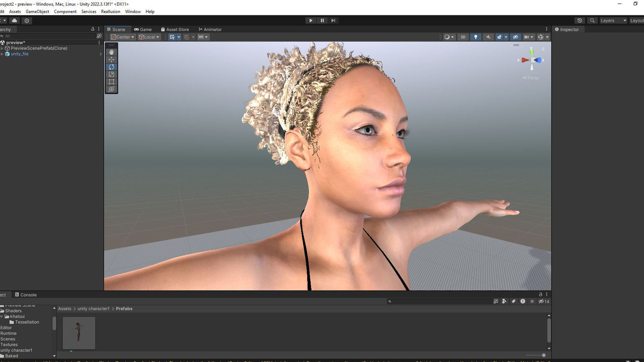
Task: Open unity_file prefab with right chevron
Action: tap(101, 54)
